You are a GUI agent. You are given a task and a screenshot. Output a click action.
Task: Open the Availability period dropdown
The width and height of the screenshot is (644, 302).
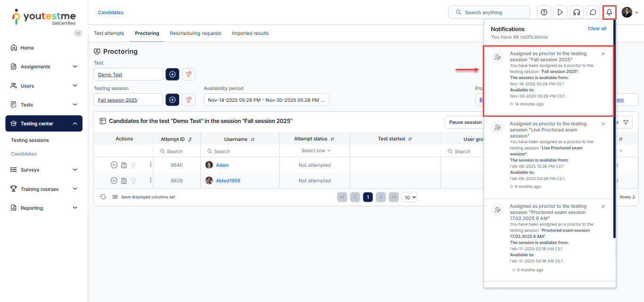[266, 100]
